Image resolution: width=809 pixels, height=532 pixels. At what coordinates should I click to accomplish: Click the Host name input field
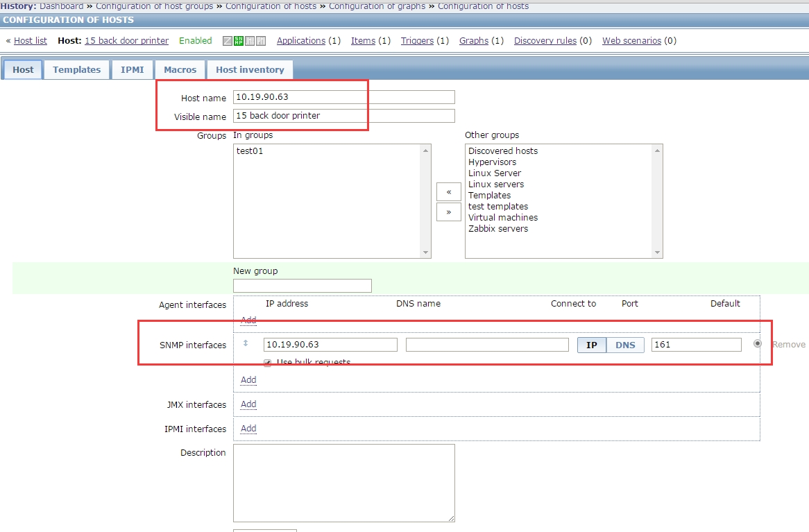(x=343, y=97)
